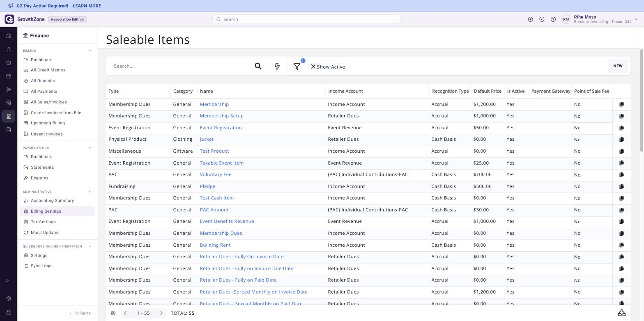Expand the left rail with double chevron
The image size is (644, 321).
click(7, 281)
